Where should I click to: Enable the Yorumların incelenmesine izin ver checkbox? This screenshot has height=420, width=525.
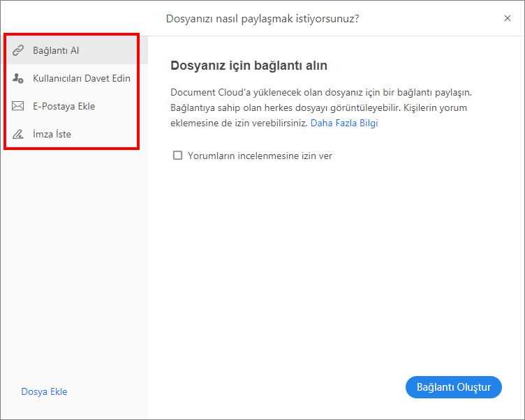pos(177,156)
